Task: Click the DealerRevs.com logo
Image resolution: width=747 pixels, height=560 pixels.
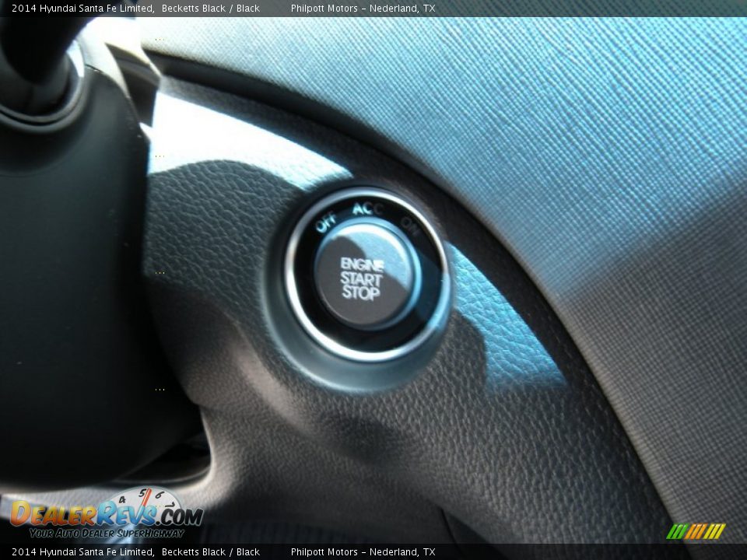Action: click(106, 515)
